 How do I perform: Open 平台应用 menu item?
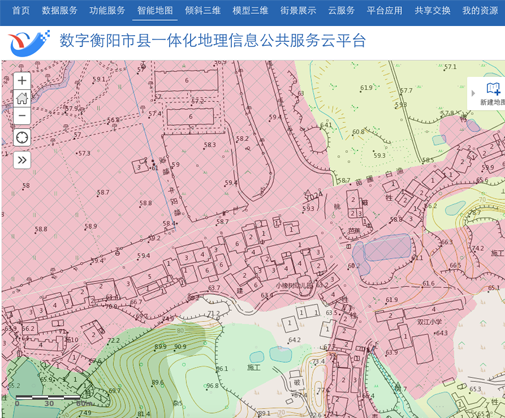385,11
